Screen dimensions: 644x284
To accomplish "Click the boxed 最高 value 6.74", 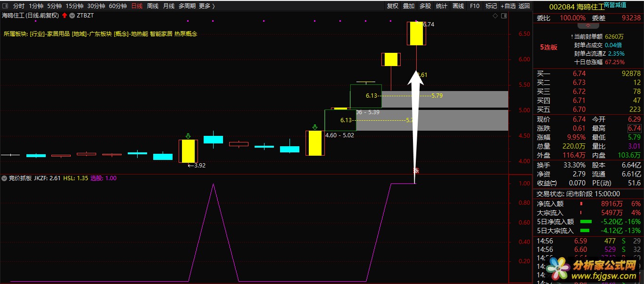I will 634,128.
